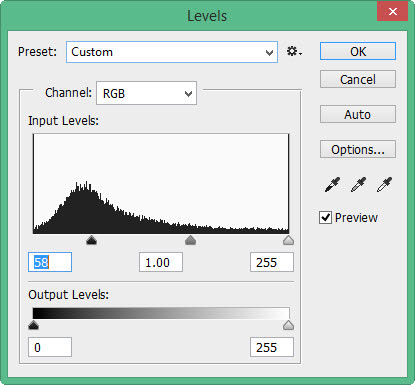Click the Input Levels label
Viewport: 415px width, 385px height.
click(x=63, y=121)
